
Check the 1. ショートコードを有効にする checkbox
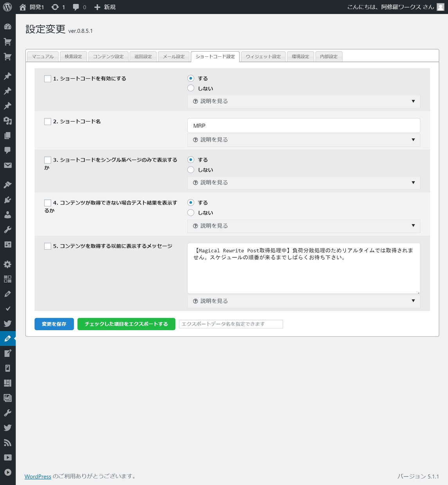tap(48, 79)
